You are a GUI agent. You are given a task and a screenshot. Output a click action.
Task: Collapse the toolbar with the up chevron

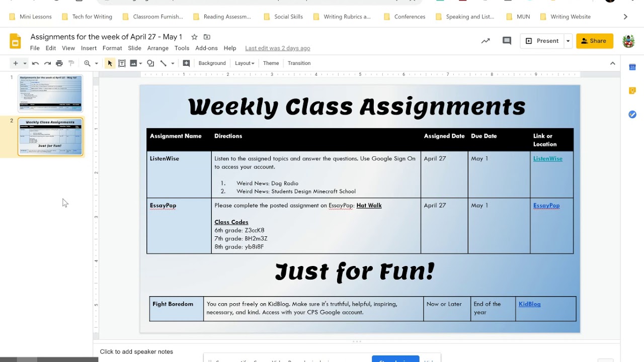tap(612, 63)
